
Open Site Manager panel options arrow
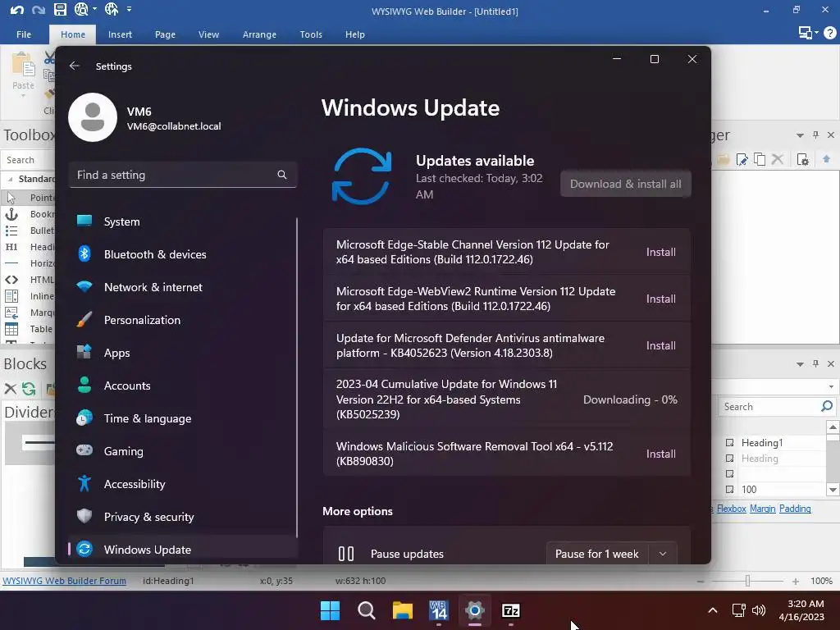pos(800,135)
